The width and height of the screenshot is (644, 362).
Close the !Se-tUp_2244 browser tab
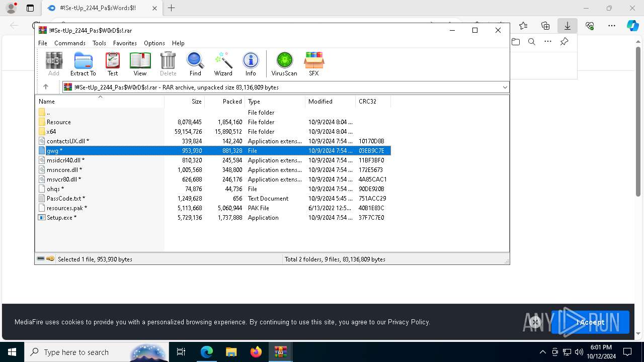click(x=154, y=8)
